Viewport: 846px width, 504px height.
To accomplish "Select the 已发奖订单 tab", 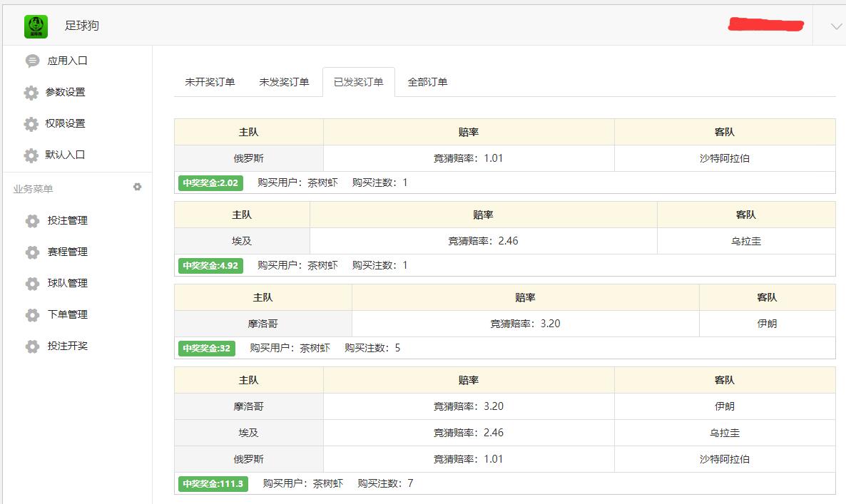I will (358, 82).
